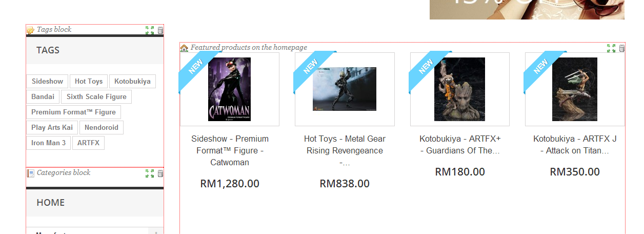Click the Categories HOME header
This screenshot has width=644, height=234.
51,203
